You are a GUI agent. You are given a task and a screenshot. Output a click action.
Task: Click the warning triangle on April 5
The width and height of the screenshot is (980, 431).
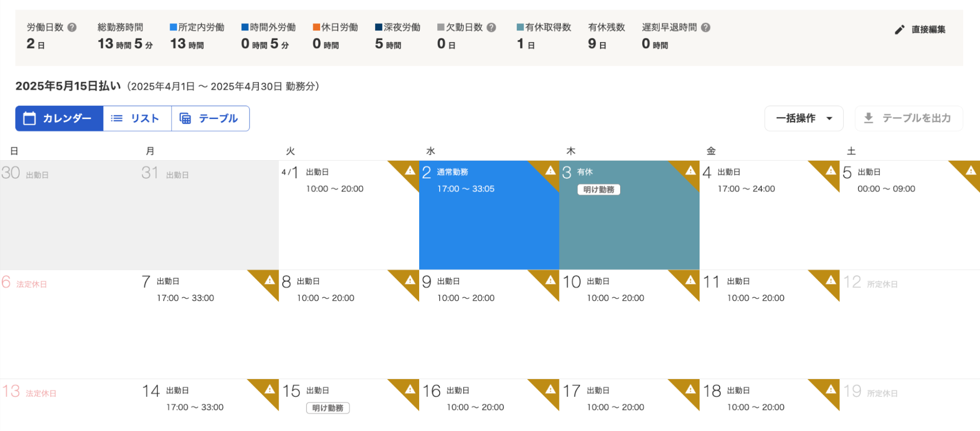971,170
